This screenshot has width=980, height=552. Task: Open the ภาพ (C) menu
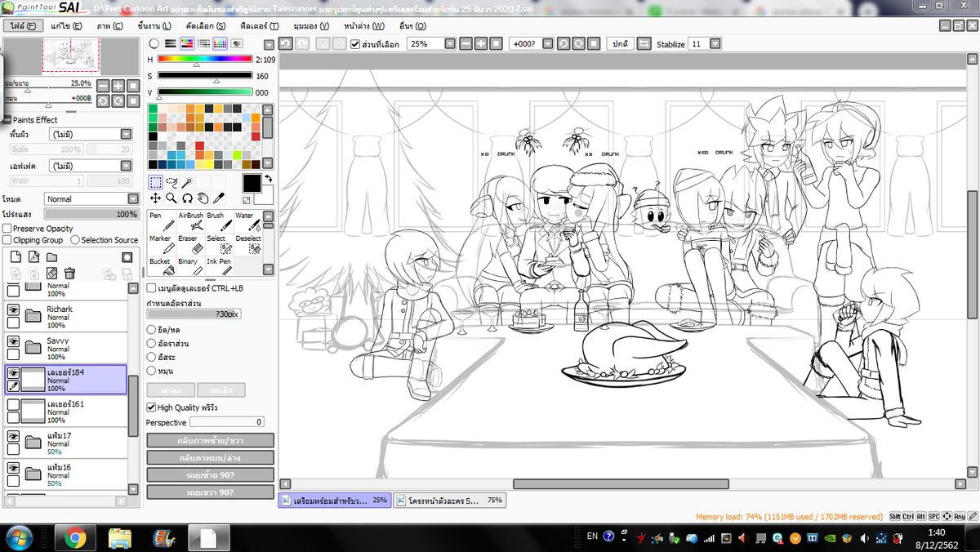109,26
